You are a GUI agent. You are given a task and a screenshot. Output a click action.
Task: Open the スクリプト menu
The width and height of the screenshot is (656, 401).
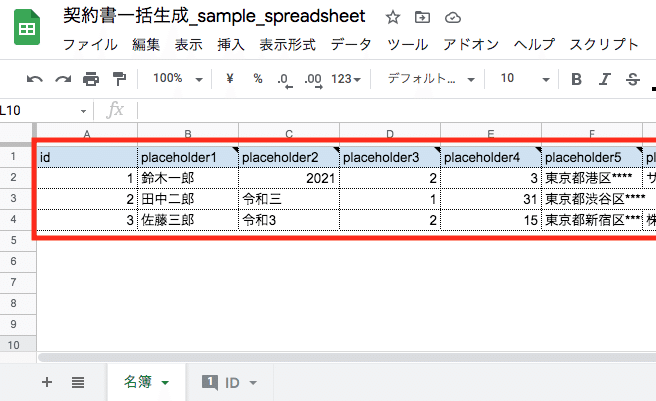pos(604,44)
